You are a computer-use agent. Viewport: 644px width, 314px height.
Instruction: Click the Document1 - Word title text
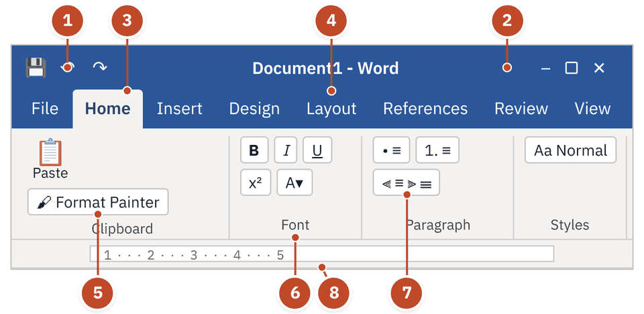(x=325, y=68)
